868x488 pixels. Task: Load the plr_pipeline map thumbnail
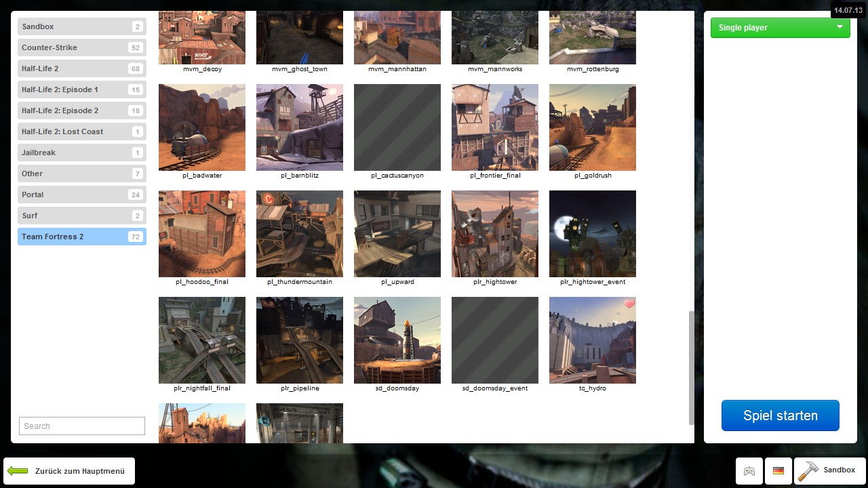[300, 340]
